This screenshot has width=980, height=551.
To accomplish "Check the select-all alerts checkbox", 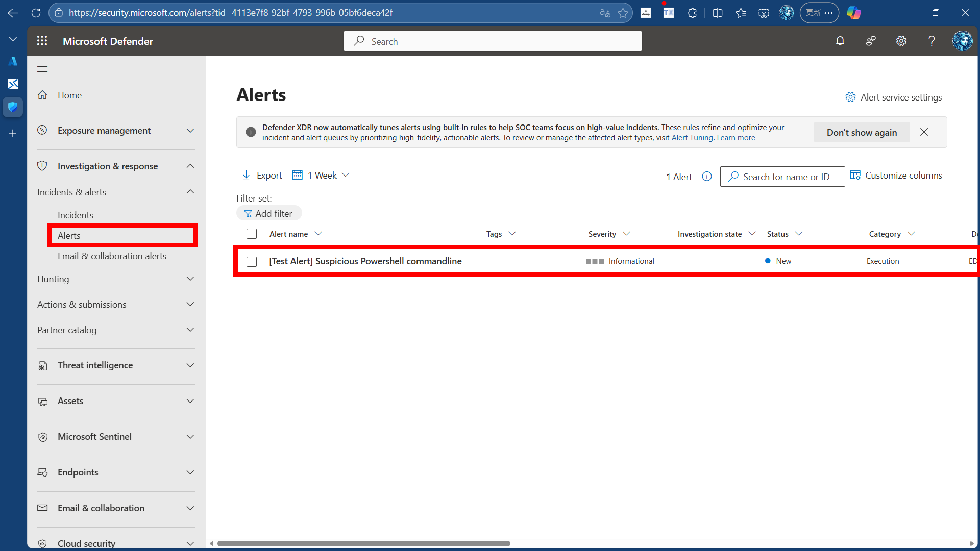I will click(x=252, y=233).
